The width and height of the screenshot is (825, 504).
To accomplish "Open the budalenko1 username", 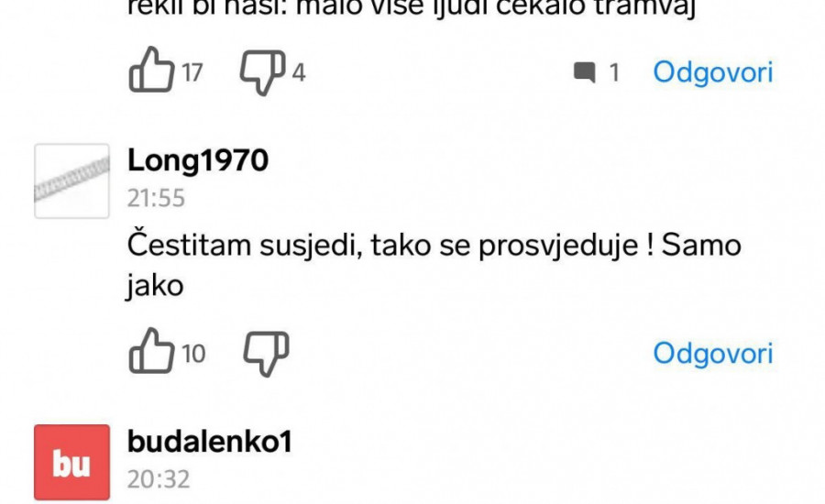I will point(209,441).
